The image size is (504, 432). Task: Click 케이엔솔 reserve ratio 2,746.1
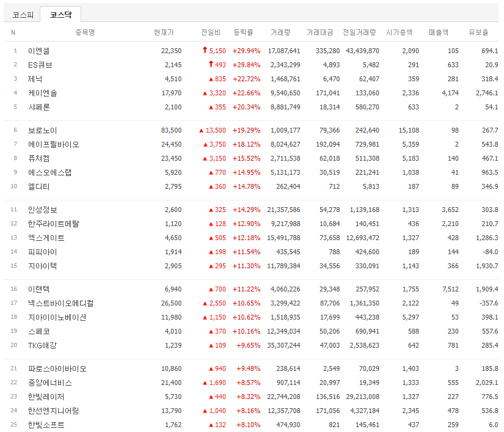pos(487,93)
